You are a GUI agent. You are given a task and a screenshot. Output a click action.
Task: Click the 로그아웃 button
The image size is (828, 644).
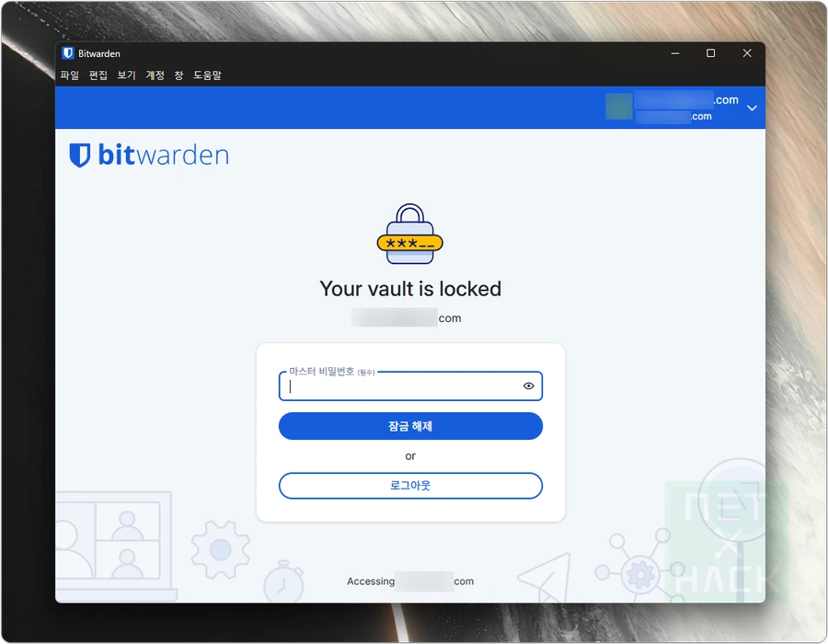[x=410, y=486]
